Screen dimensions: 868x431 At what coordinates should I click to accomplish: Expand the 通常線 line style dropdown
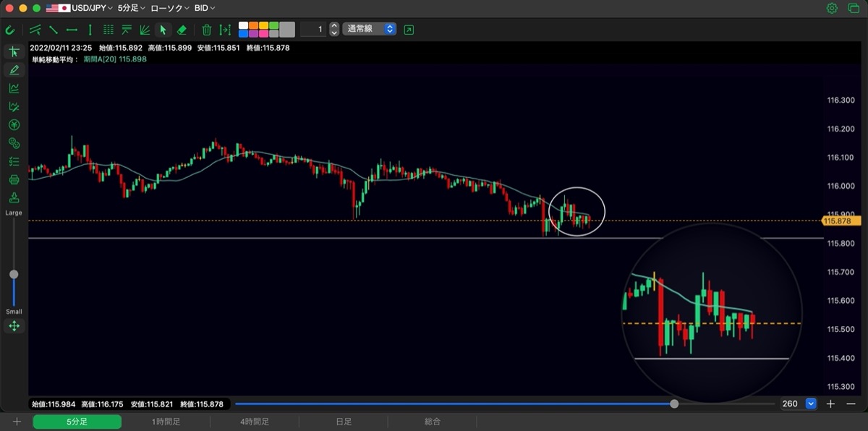tap(370, 29)
